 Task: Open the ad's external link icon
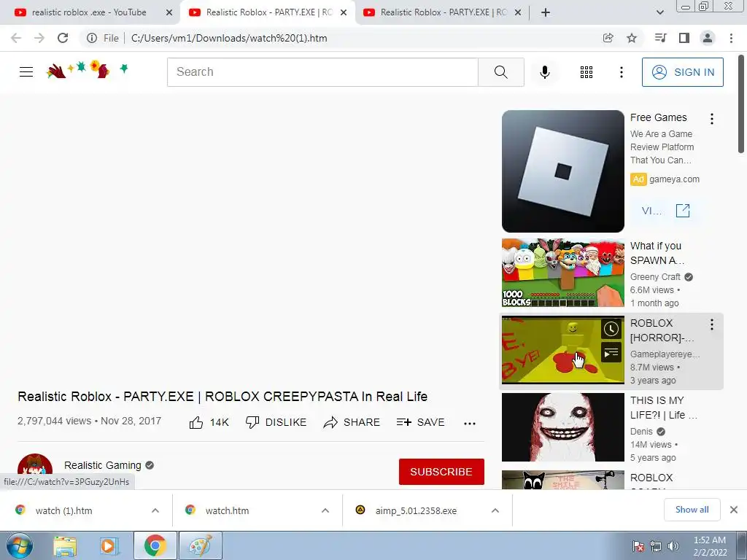[x=683, y=211]
